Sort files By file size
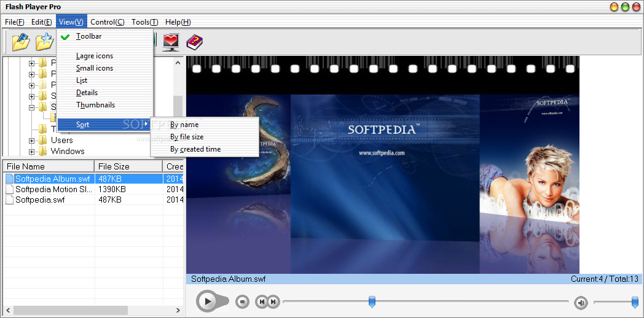The height and width of the screenshot is (318, 644). click(205, 137)
